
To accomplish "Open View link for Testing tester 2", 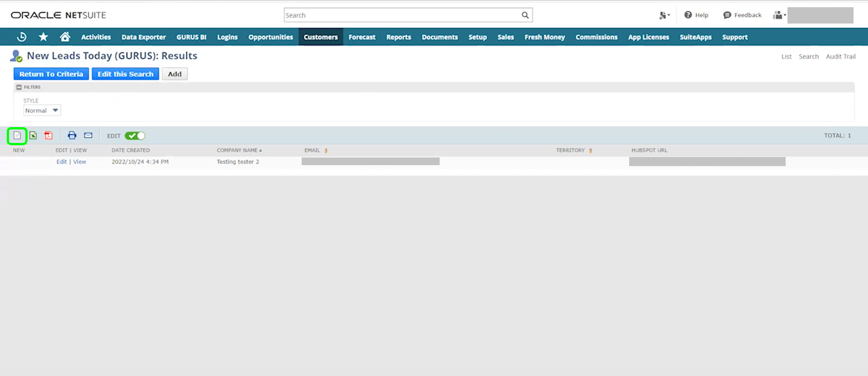I will [x=80, y=162].
